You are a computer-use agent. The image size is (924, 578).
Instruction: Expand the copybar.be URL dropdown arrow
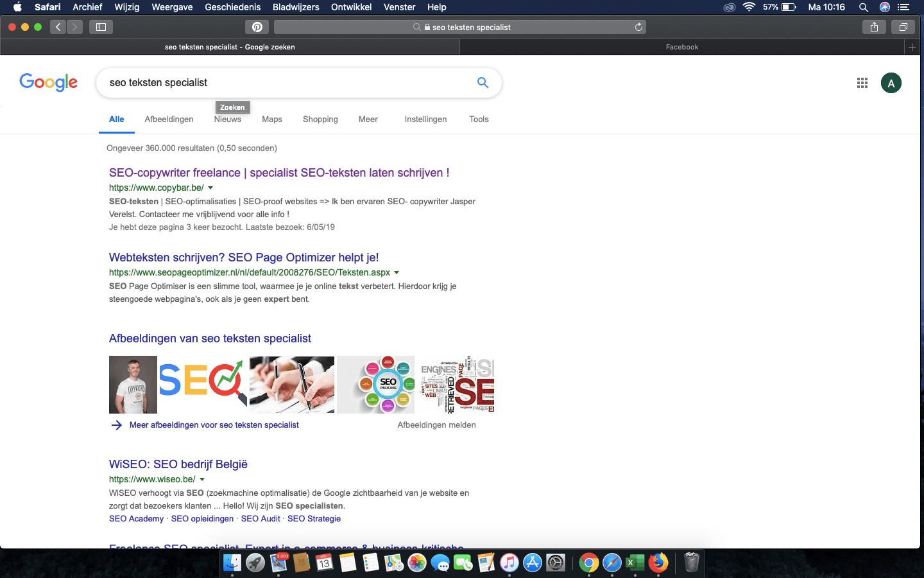click(210, 188)
